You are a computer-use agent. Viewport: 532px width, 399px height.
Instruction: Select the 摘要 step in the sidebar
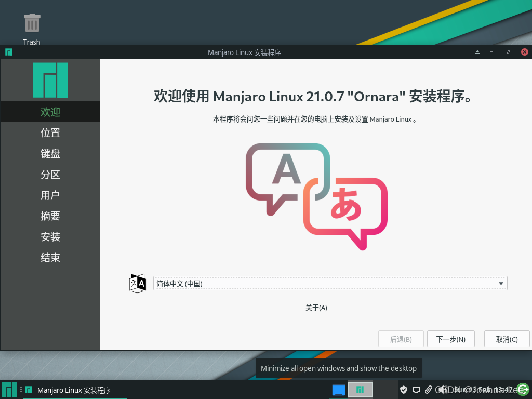50,216
